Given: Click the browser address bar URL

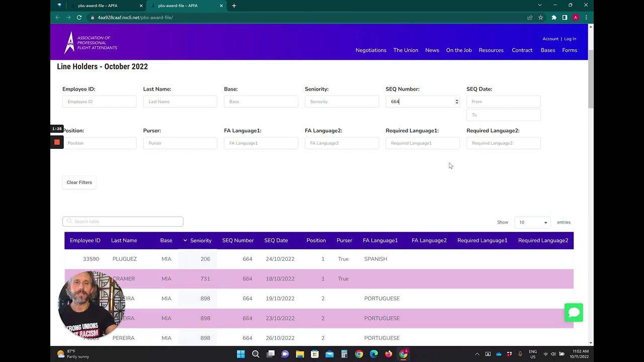Looking at the screenshot, I should (x=135, y=18).
